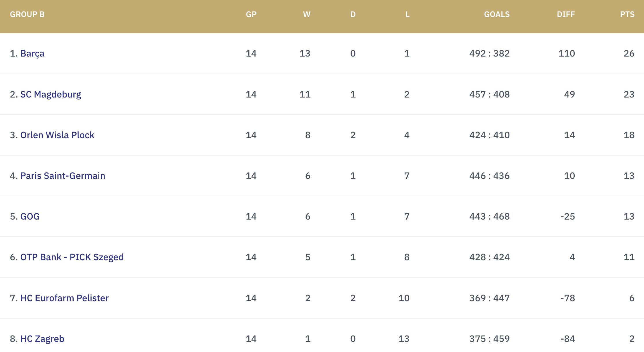The width and height of the screenshot is (644, 352).
Task: Open the Barça team link
Action: coord(32,53)
